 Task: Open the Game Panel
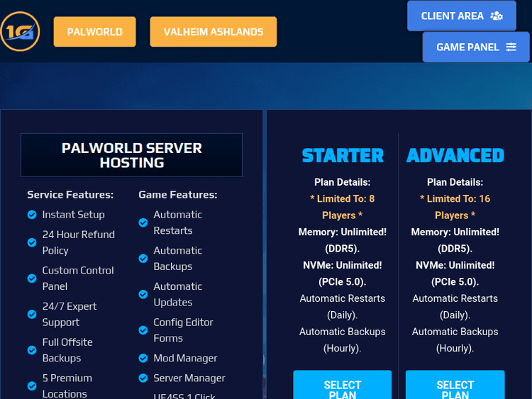pyautogui.click(x=476, y=47)
